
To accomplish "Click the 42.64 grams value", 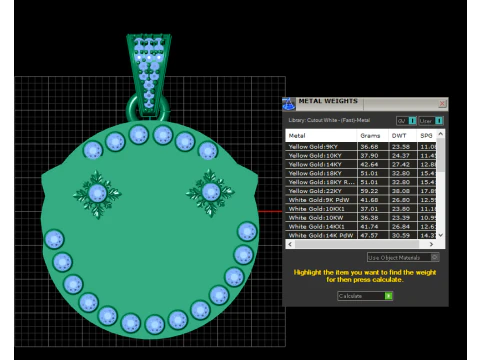I will [369, 164].
